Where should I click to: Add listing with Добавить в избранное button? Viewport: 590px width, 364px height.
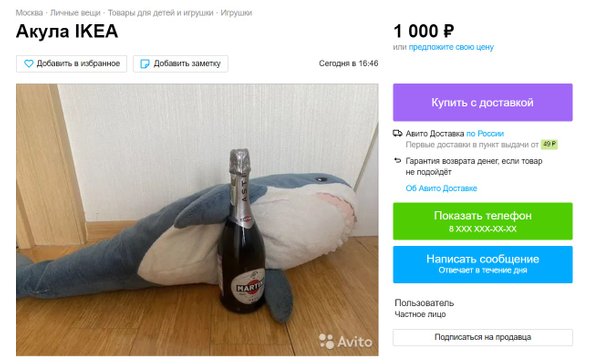[x=71, y=64]
